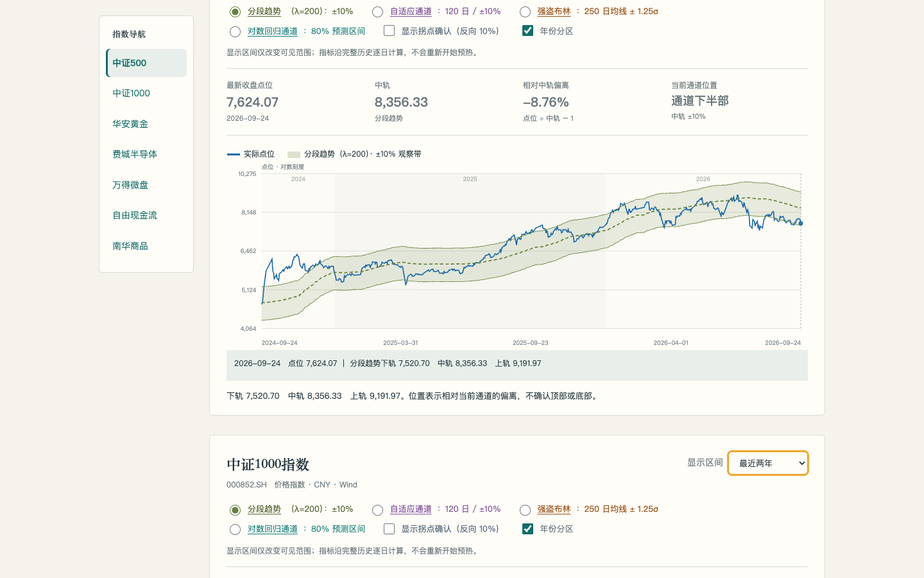This screenshot has width=924, height=578.
Task: Click 10,275 y-axis label
Action: tap(247, 174)
